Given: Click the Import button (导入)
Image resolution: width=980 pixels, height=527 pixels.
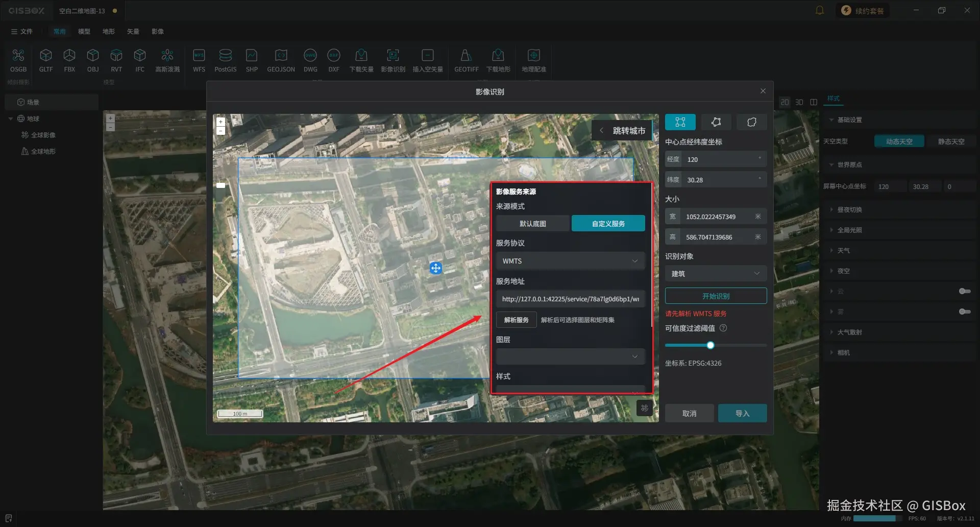Looking at the screenshot, I should pyautogui.click(x=742, y=413).
